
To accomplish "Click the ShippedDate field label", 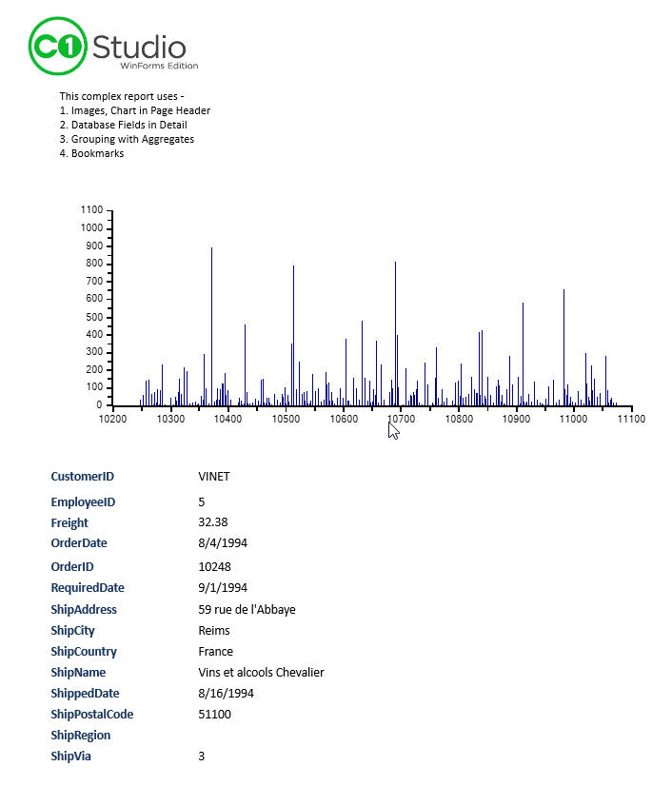I will click(x=86, y=694).
